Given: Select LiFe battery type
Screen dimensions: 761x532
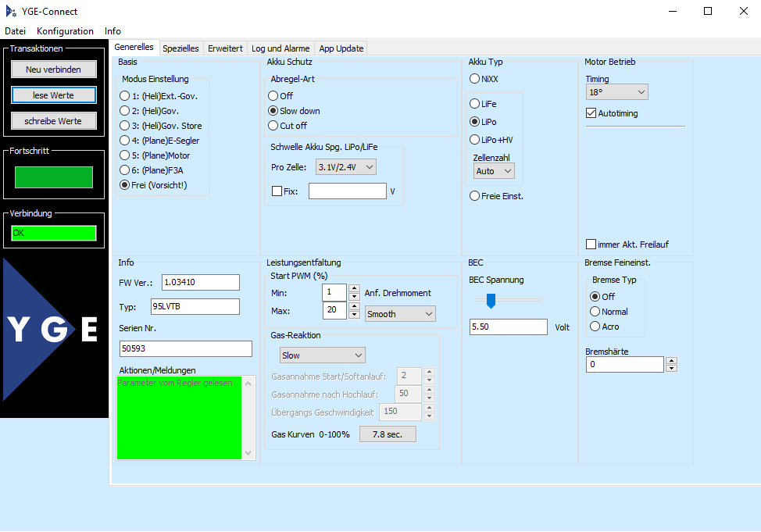Looking at the screenshot, I should click(483, 104).
